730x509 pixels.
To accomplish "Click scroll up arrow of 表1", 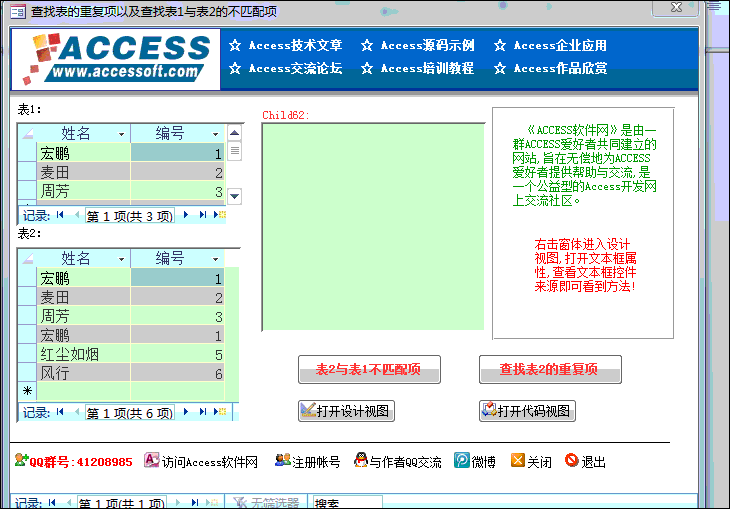I will (x=235, y=133).
